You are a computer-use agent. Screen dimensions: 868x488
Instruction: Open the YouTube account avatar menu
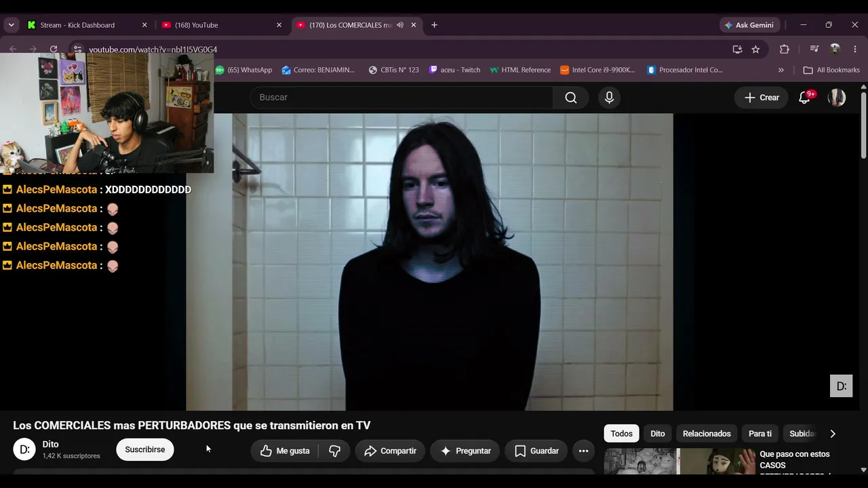pos(837,98)
